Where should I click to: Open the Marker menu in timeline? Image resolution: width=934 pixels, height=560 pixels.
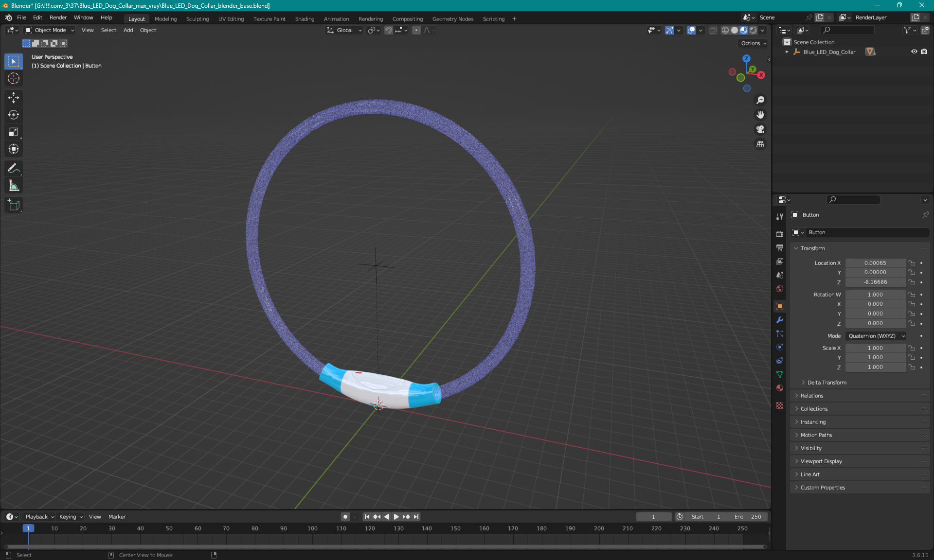pos(117,517)
